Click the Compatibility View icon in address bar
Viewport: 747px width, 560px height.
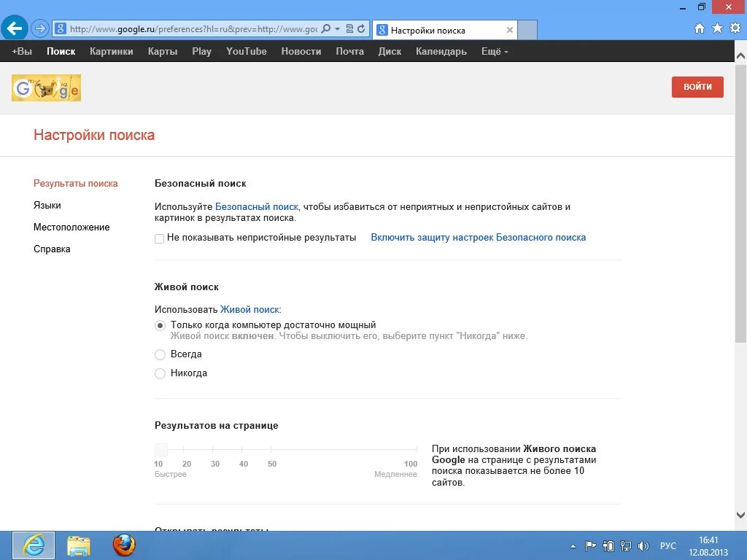pyautogui.click(x=349, y=28)
